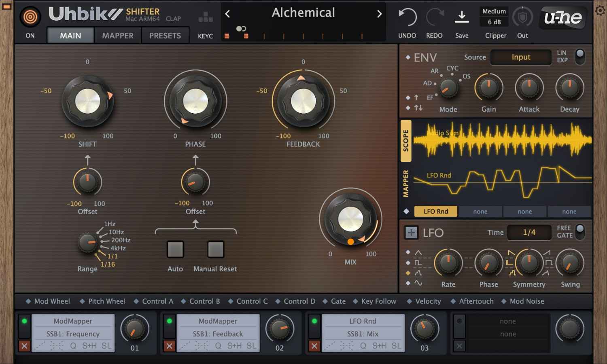Click the Alchemical preset name field
This screenshot has width=607, height=364.
tap(303, 13)
